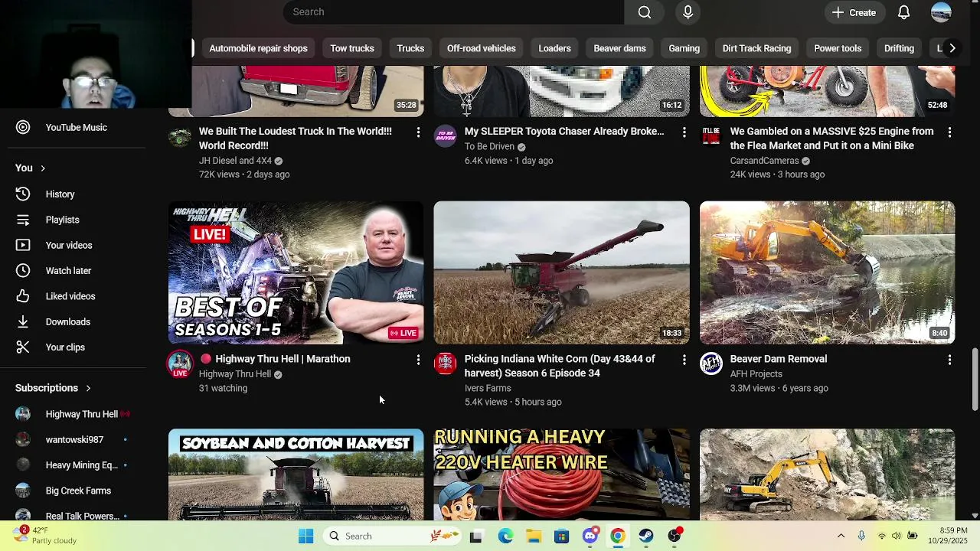
Task: Click Google Chrome taskbar icon
Action: [x=618, y=536]
